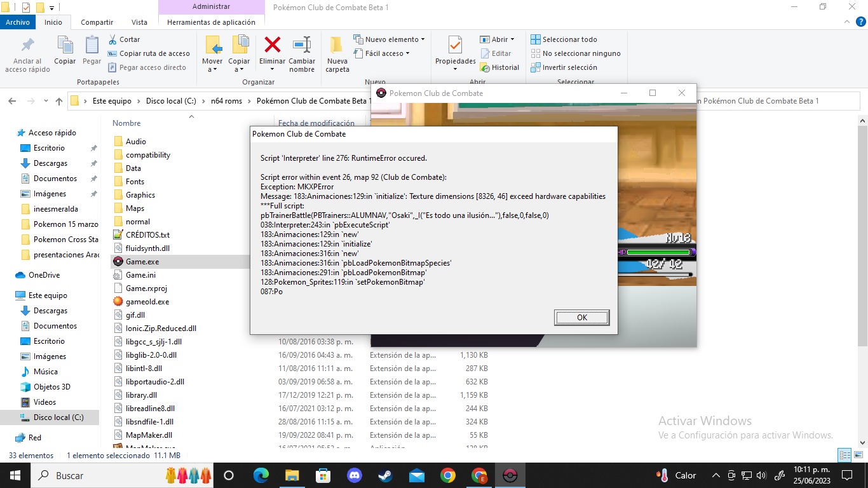The image size is (868, 488).
Task: Click Nueva carpeta folder icon
Action: click(x=337, y=46)
